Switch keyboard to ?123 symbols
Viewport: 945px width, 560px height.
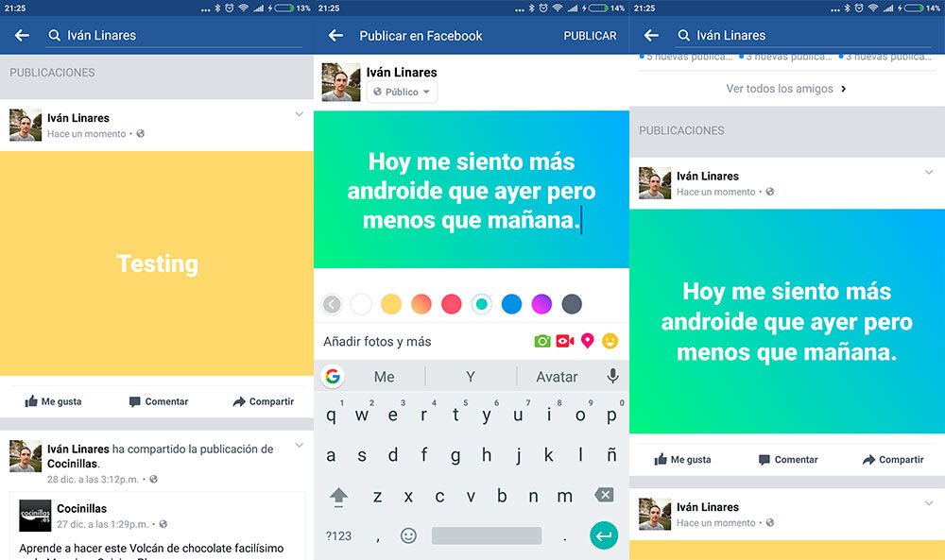338,535
